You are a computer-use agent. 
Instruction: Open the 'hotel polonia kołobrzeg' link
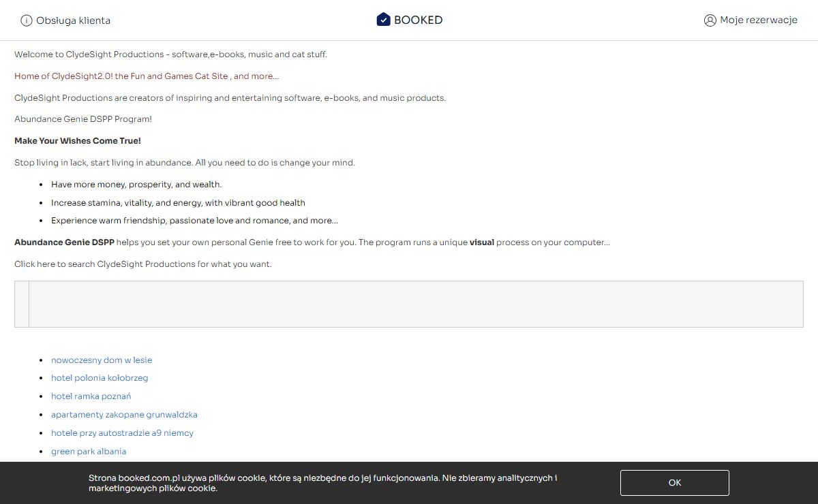click(x=100, y=378)
